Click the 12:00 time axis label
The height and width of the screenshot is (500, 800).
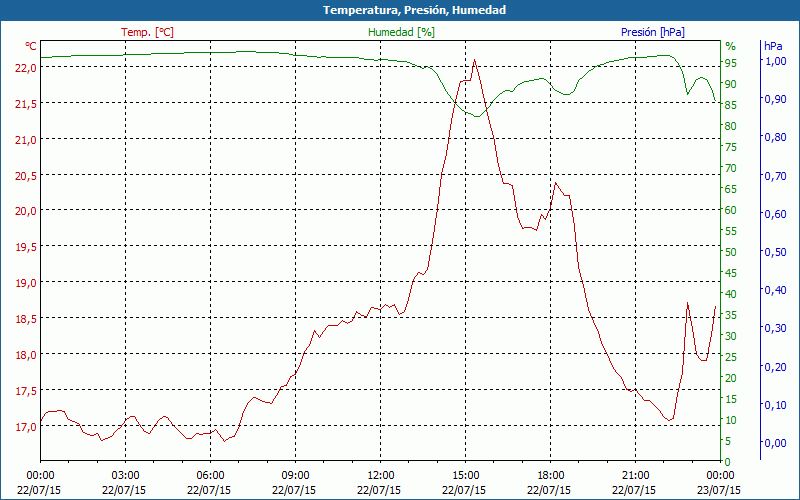click(x=380, y=475)
